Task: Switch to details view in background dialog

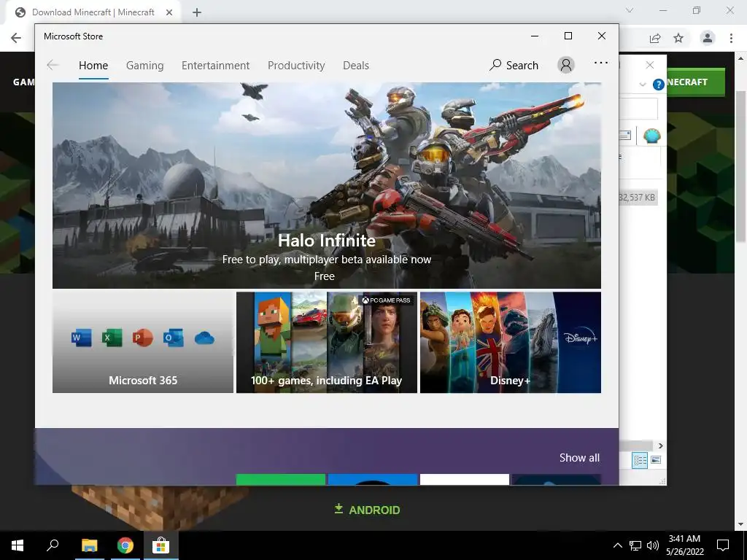Action: (640, 460)
